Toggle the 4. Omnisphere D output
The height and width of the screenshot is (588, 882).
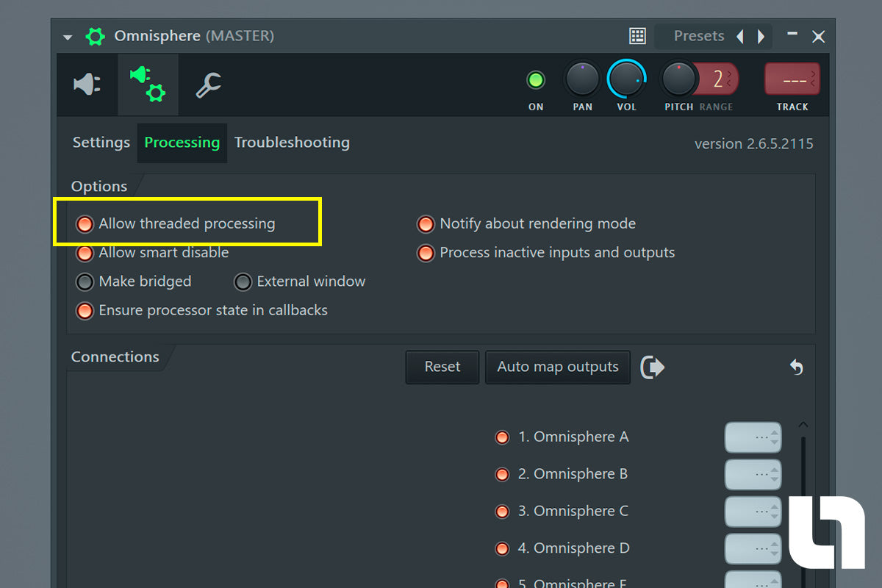coord(502,548)
